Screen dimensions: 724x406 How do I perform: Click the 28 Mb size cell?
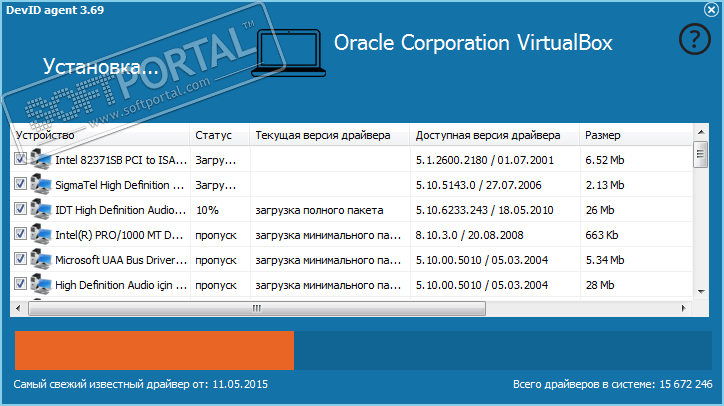[600, 285]
